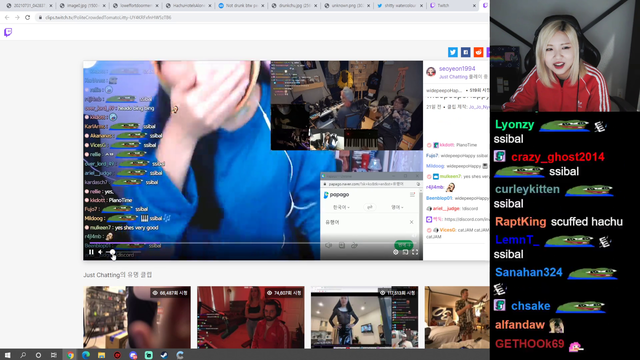The width and height of the screenshot is (640, 360).
Task: Share the clip on Facebook
Action: [x=466, y=52]
